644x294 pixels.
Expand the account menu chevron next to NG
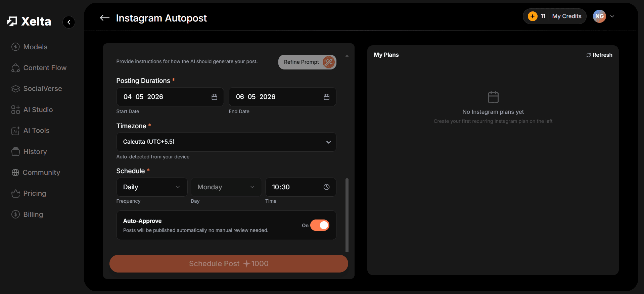tap(612, 16)
